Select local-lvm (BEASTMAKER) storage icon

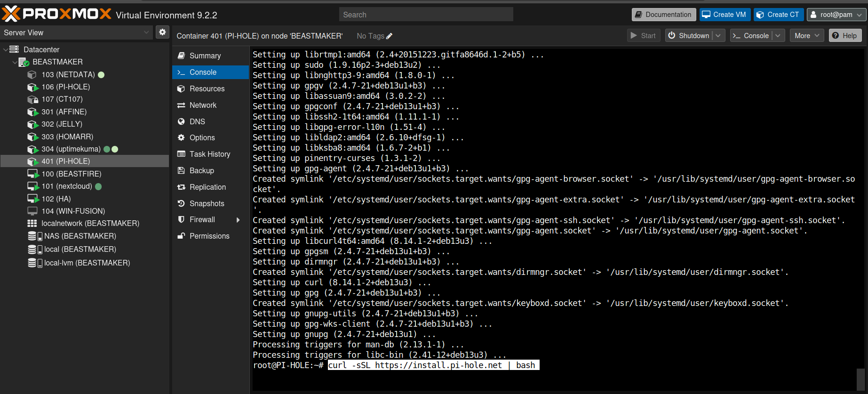[35, 263]
